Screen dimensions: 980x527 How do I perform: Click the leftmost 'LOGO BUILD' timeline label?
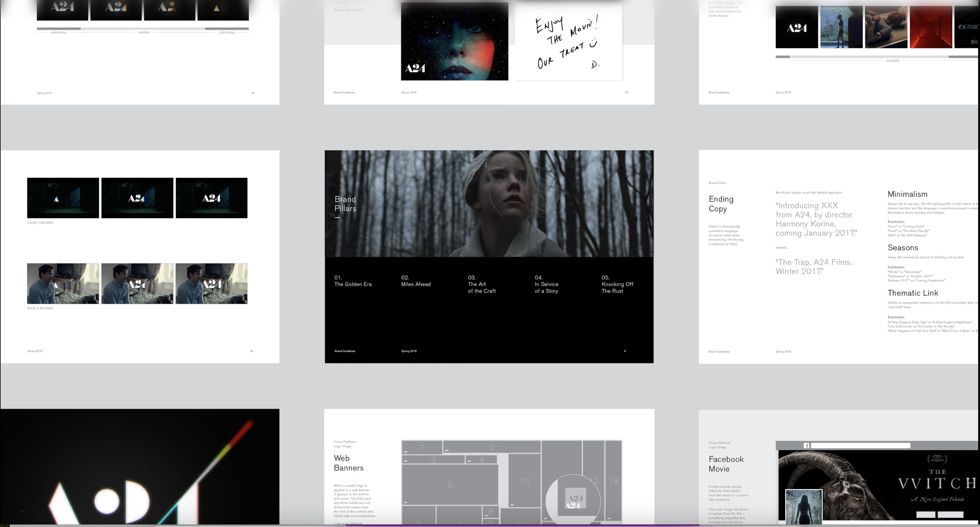coord(59,33)
